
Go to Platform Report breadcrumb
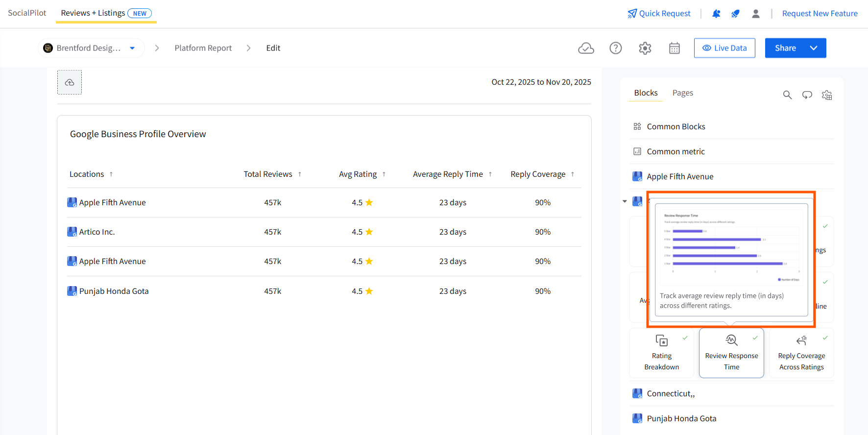click(203, 48)
